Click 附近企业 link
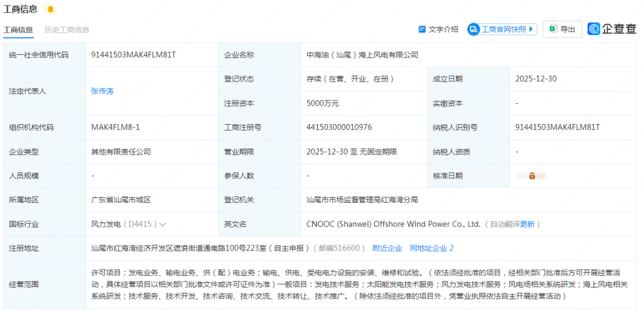This screenshot has height=312, width=644. 387,248
